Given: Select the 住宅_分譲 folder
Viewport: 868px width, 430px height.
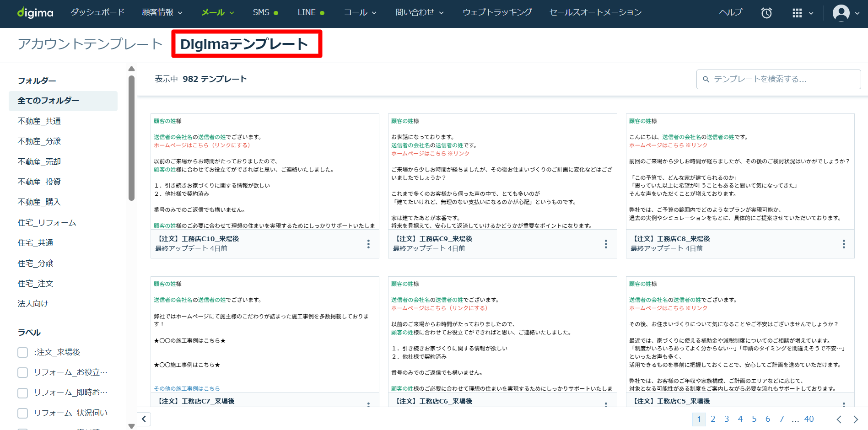Looking at the screenshot, I should pos(36,263).
